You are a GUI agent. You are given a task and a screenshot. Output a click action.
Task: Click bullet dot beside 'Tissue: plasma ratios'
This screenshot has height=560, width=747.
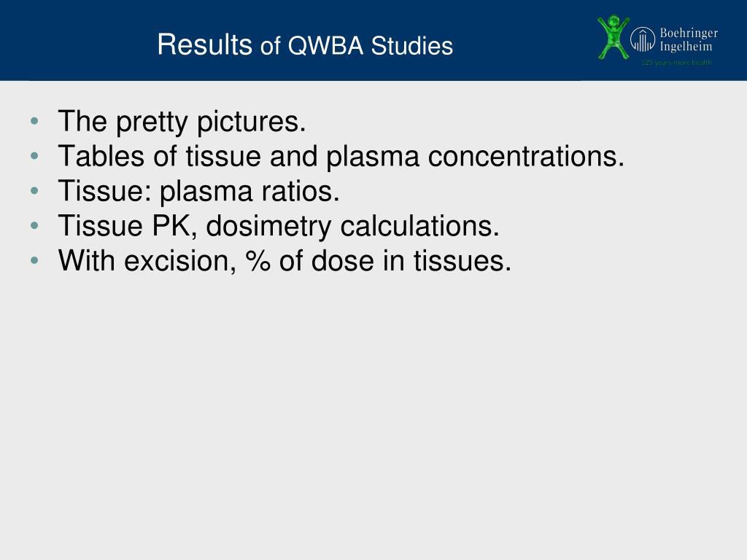34,191
